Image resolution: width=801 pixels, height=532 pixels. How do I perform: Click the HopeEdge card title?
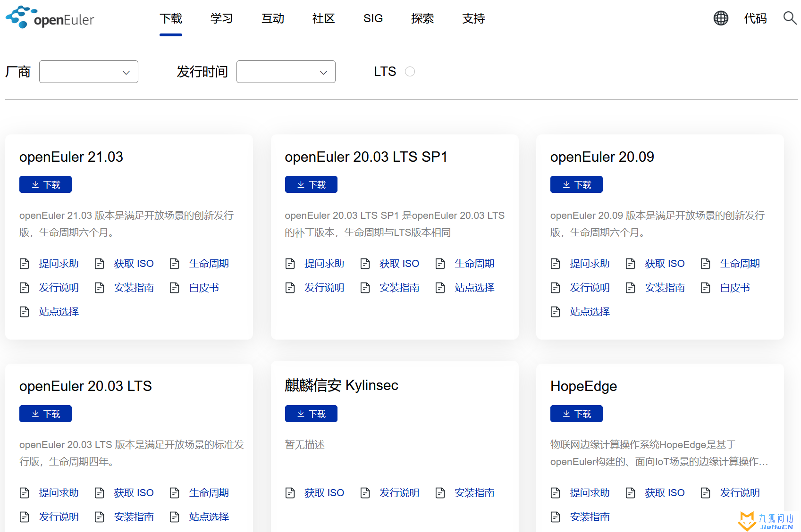(x=584, y=386)
